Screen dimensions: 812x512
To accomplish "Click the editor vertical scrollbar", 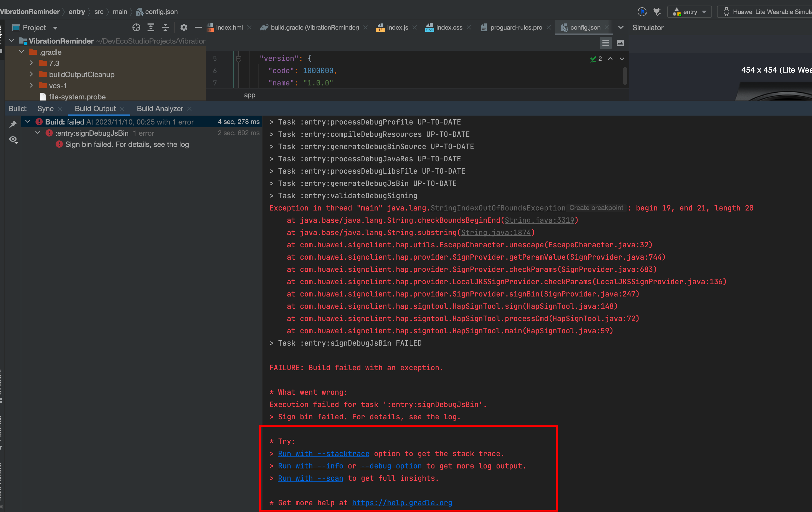I will coord(625,76).
